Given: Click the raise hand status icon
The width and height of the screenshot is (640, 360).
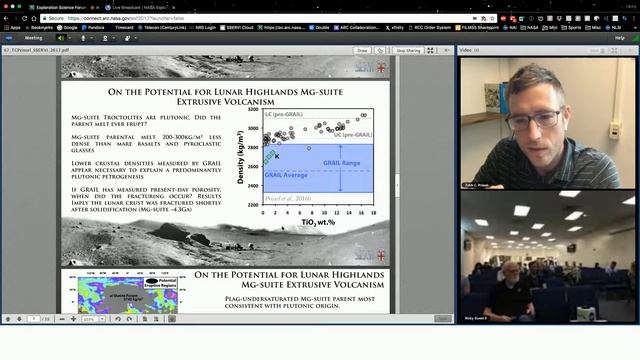Looking at the screenshot, I should (127, 38).
